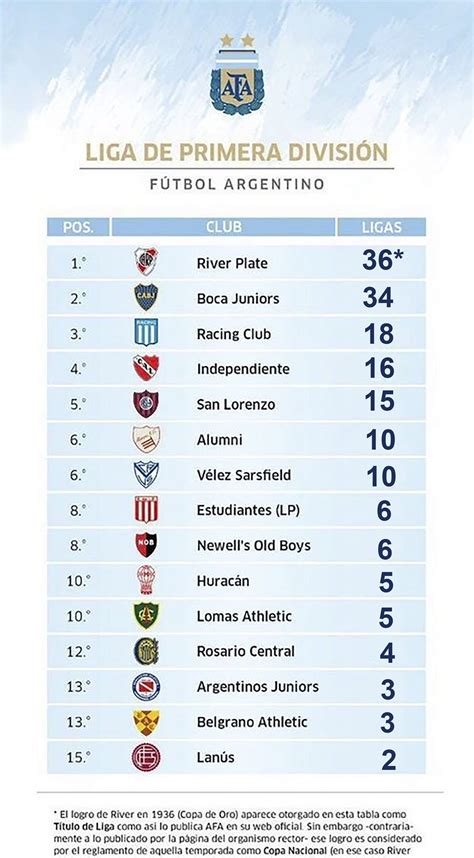Click the LIGAS column header
Viewport: 474px width, 858px height.
(x=381, y=227)
